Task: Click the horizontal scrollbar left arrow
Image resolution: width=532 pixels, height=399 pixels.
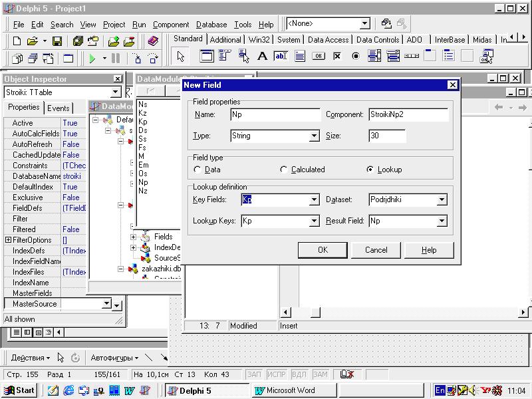Action: 285,313
